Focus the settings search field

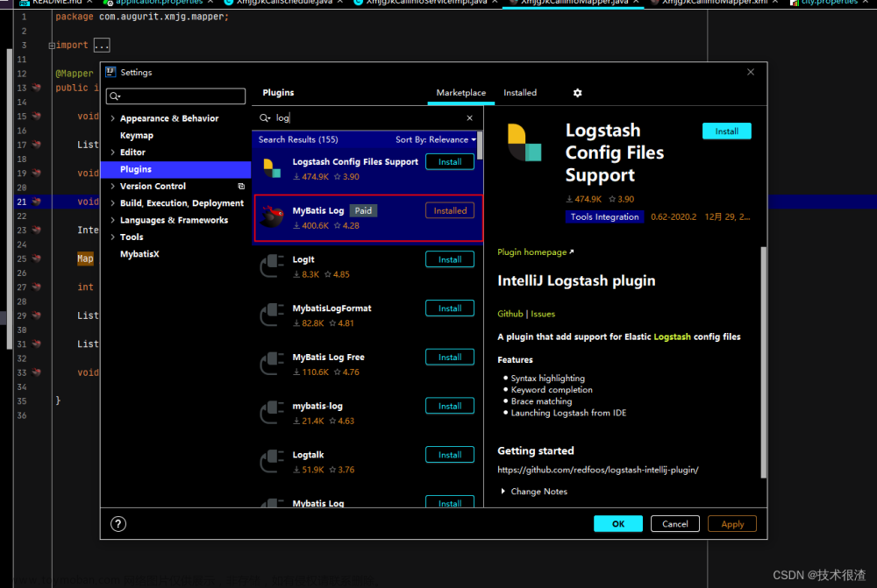175,96
